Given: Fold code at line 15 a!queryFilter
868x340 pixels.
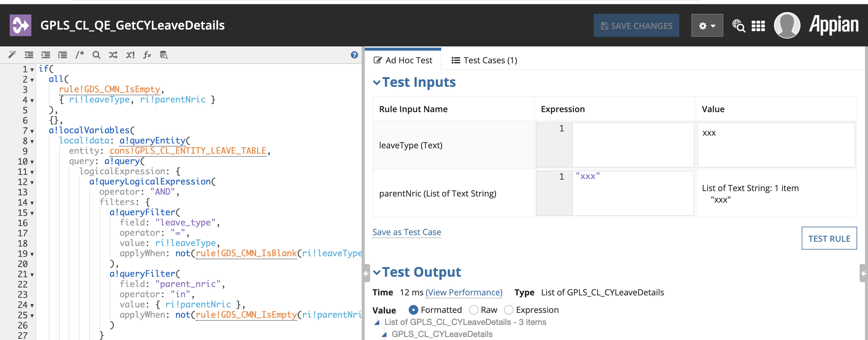Looking at the screenshot, I should click(x=32, y=213).
